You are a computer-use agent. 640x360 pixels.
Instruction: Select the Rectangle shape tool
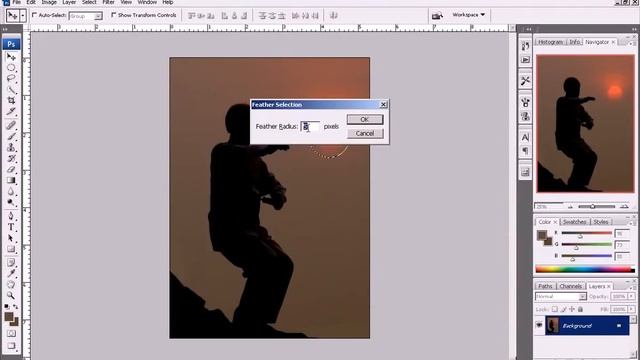pyautogui.click(x=11, y=249)
